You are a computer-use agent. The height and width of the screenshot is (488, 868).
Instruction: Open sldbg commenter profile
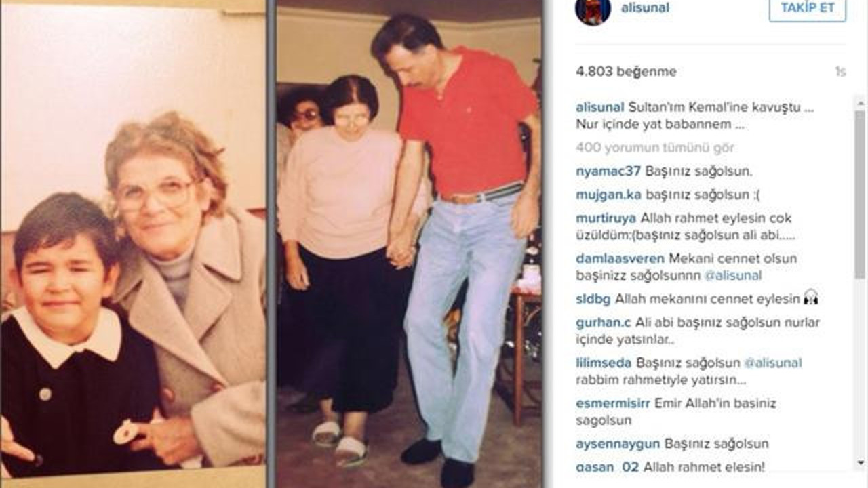593,299
